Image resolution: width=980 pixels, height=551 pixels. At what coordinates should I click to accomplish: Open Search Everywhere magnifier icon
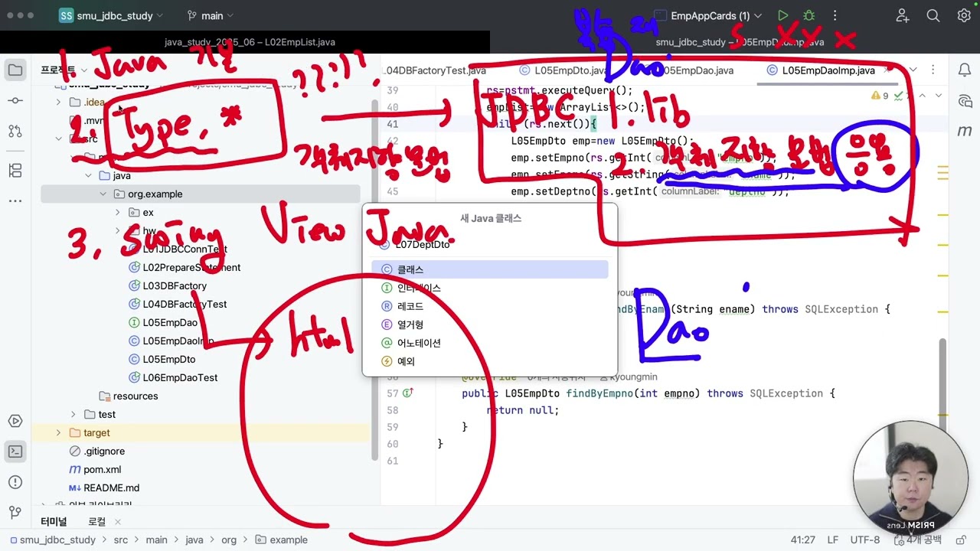coord(933,15)
